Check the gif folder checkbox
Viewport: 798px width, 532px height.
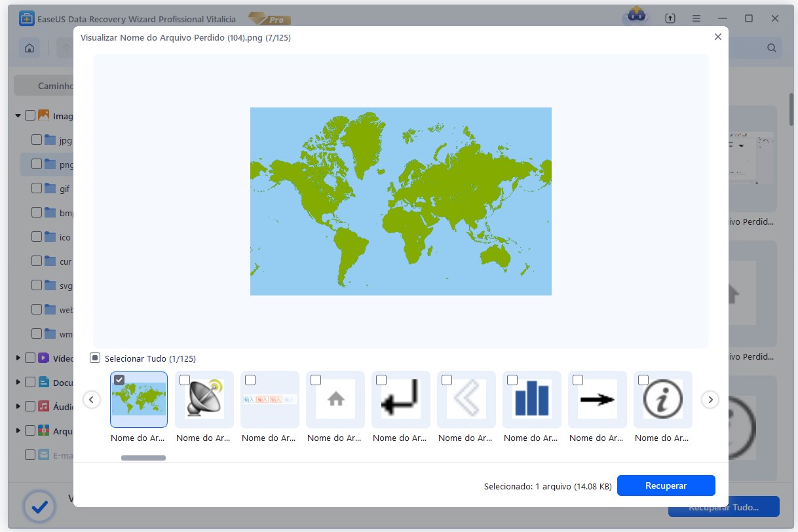click(x=37, y=188)
